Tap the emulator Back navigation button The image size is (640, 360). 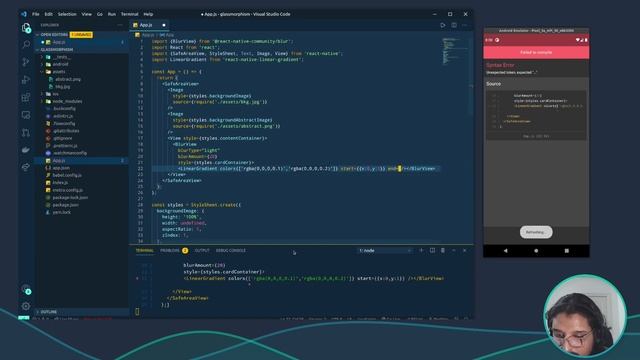tap(506, 251)
